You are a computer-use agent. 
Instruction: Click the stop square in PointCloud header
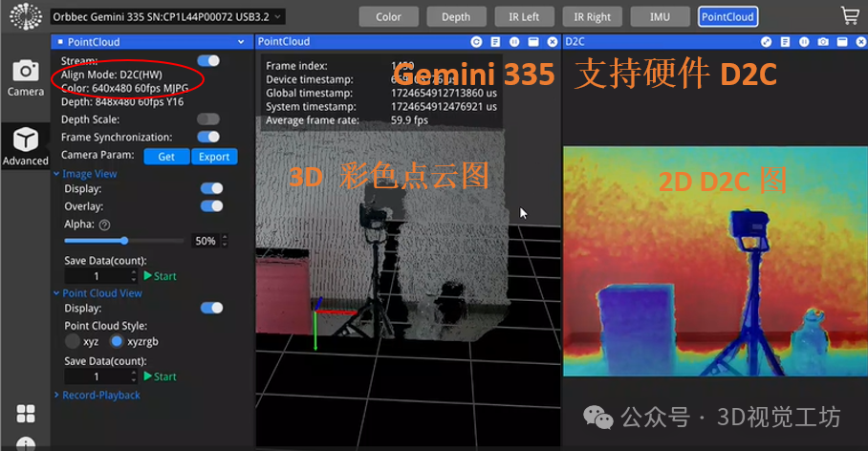click(60, 41)
